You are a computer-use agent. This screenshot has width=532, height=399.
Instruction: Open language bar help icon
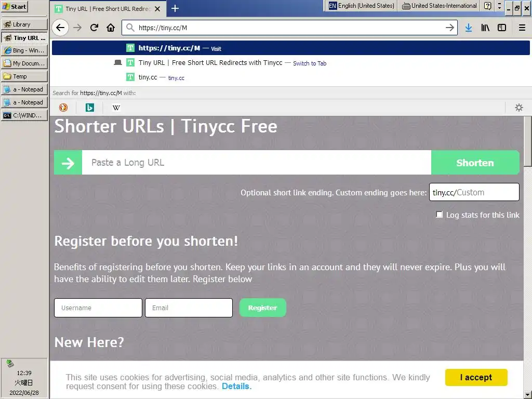(x=487, y=6)
